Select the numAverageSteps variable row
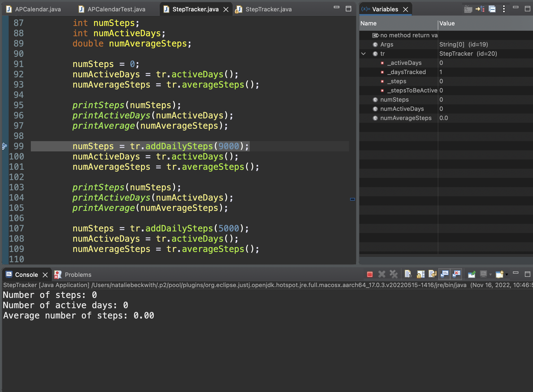The height and width of the screenshot is (392, 533). (x=406, y=118)
